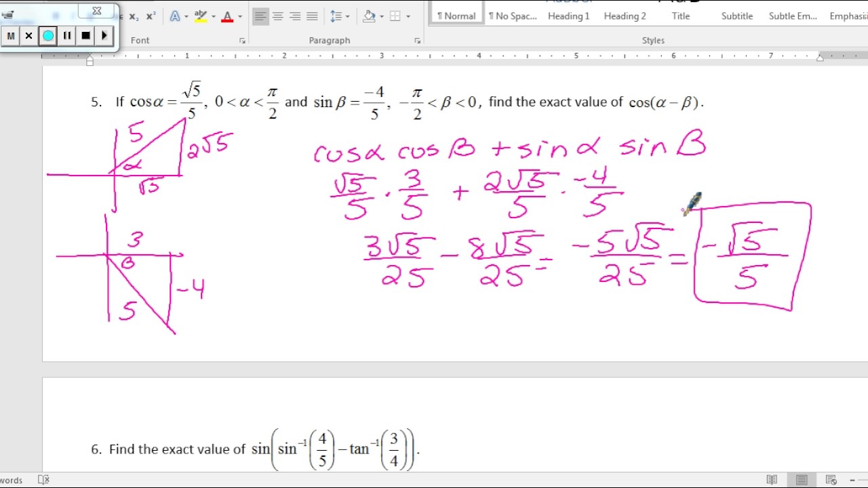Expand shading color dropdown arrow

pyautogui.click(x=381, y=16)
